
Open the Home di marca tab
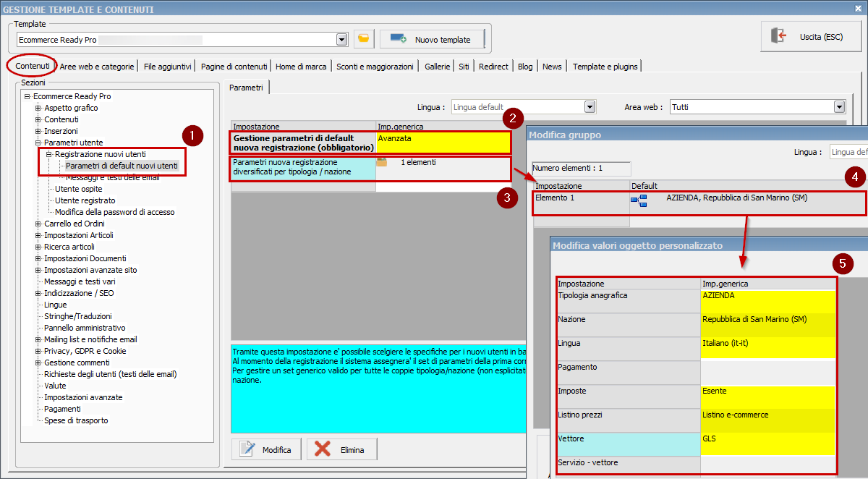(x=302, y=67)
